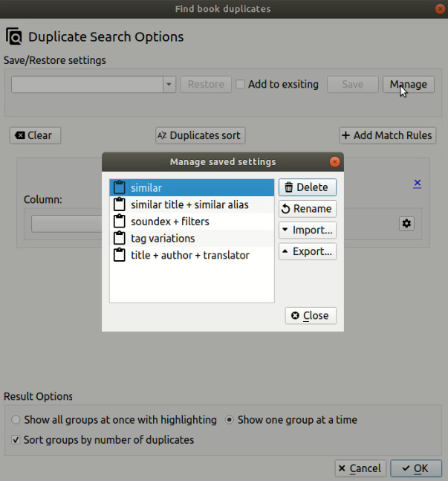
Task: Select 'Show all groups at once with highlighting'
Action: [16, 420]
